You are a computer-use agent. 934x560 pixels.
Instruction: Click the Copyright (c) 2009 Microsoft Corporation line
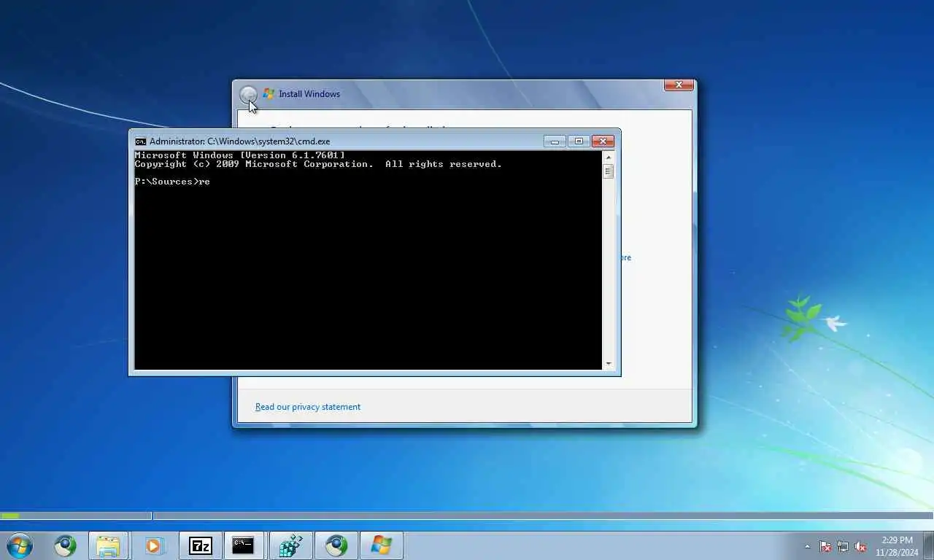point(318,164)
